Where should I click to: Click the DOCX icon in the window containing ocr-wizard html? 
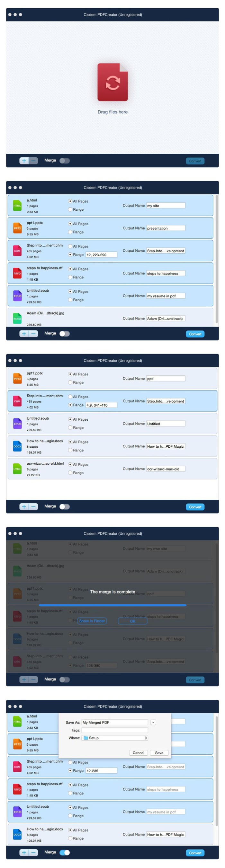17,446
